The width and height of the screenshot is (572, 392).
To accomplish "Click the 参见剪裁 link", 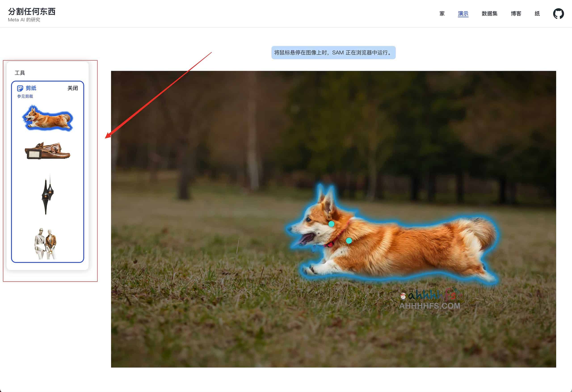I will pyautogui.click(x=25, y=96).
